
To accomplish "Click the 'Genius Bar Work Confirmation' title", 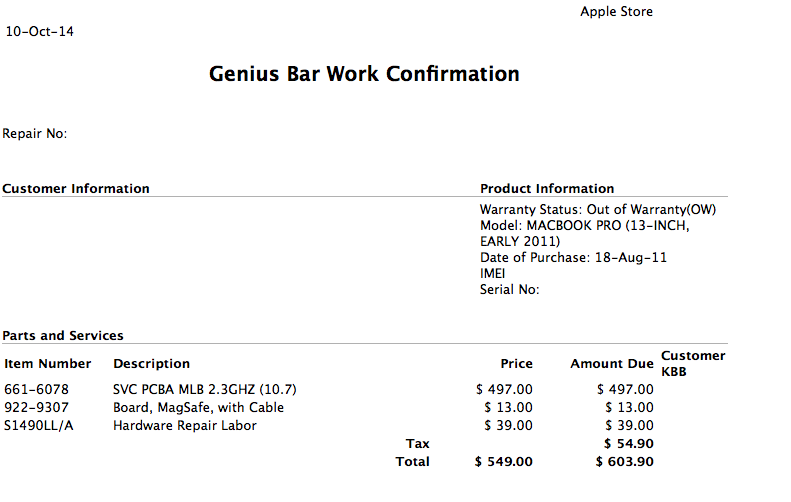I will pyautogui.click(x=364, y=74).
